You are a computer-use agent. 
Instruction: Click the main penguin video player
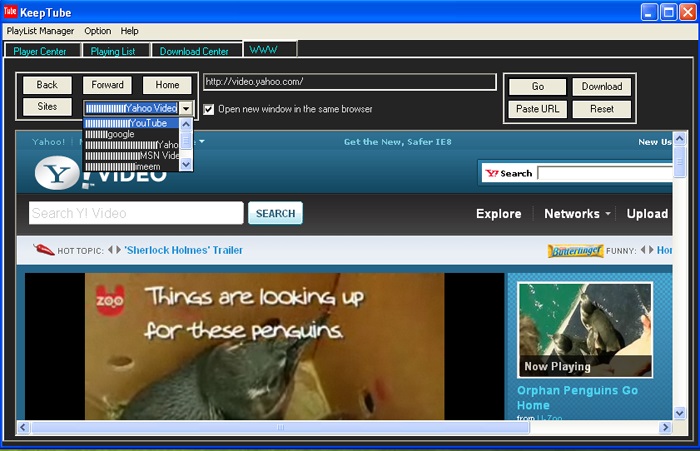point(264,347)
